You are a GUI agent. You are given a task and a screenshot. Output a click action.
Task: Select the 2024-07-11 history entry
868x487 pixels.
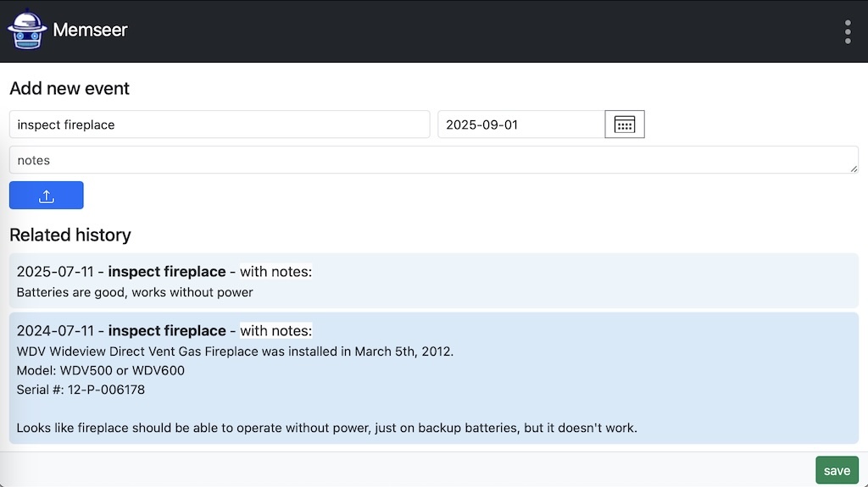click(434, 378)
